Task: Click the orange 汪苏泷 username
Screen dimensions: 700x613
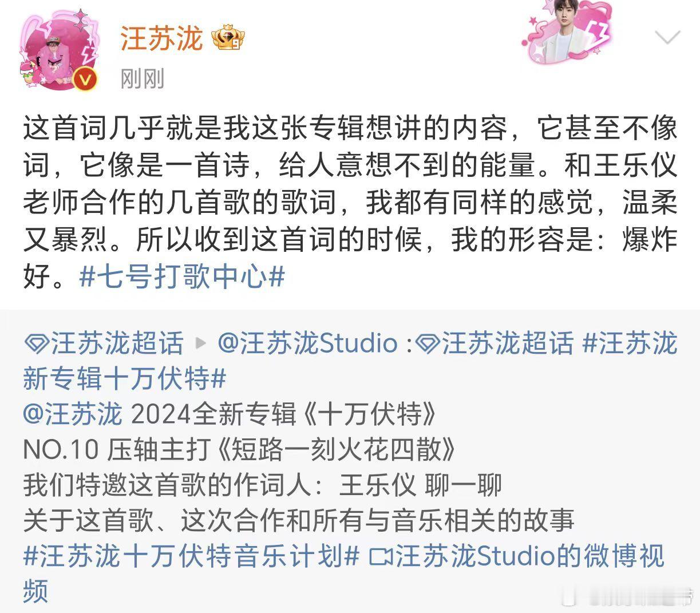Action: click(x=161, y=38)
